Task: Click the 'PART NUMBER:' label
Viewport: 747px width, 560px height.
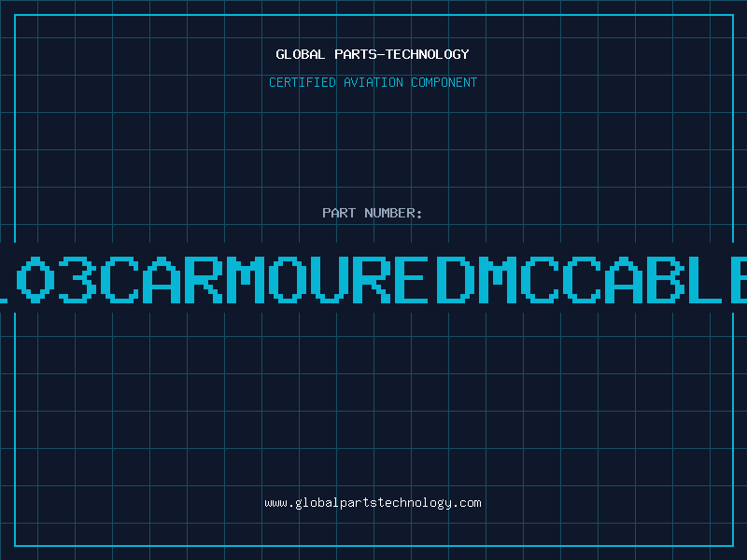Action: (373, 213)
